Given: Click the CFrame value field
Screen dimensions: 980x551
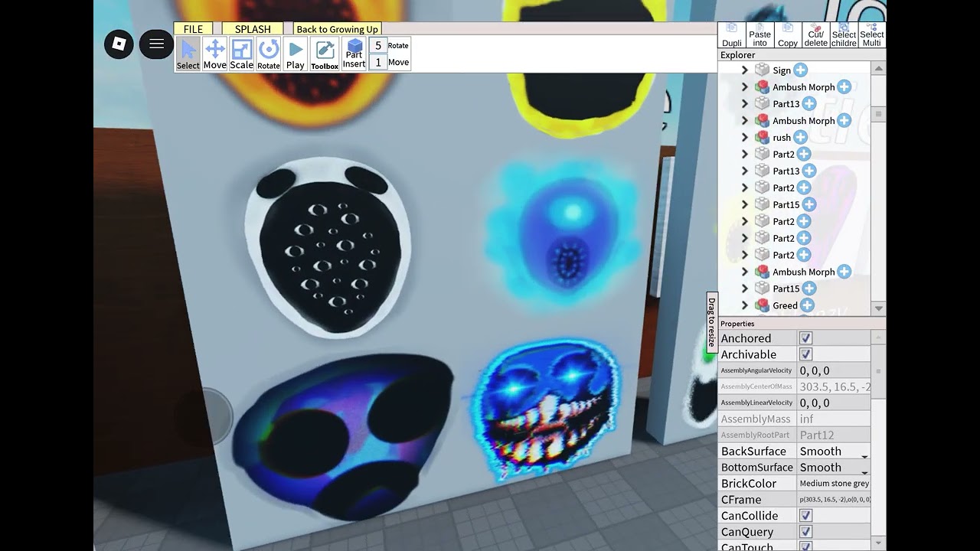Looking at the screenshot, I should 834,500.
